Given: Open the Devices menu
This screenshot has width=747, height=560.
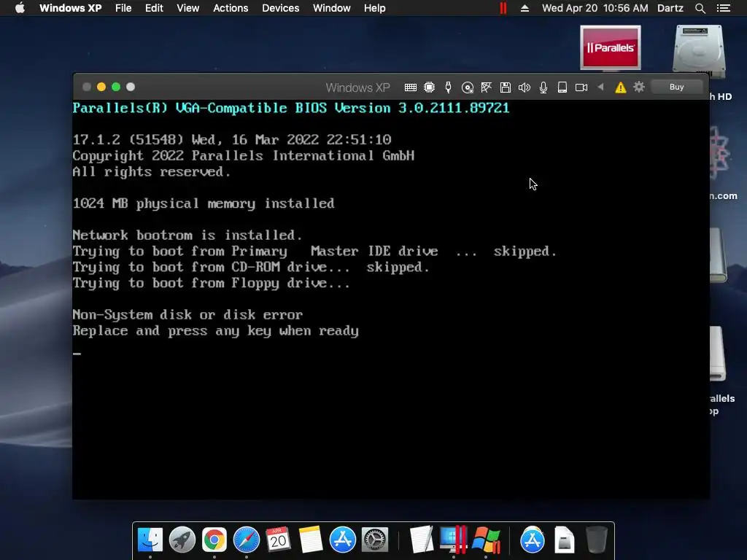Looking at the screenshot, I should [x=281, y=8].
